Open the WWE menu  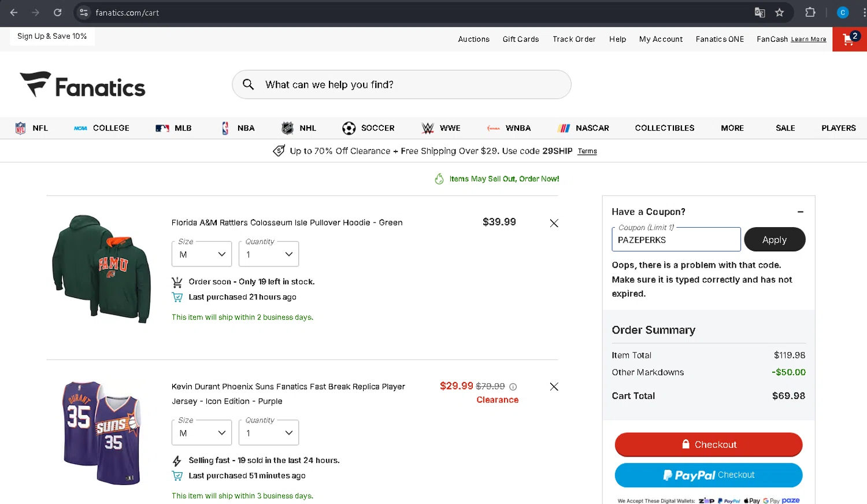tap(441, 128)
